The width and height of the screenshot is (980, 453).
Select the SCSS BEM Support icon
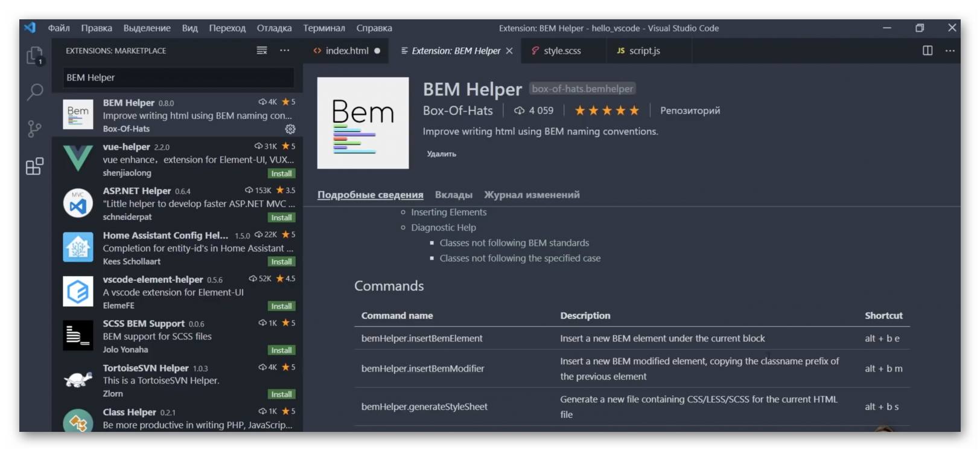[x=78, y=335]
